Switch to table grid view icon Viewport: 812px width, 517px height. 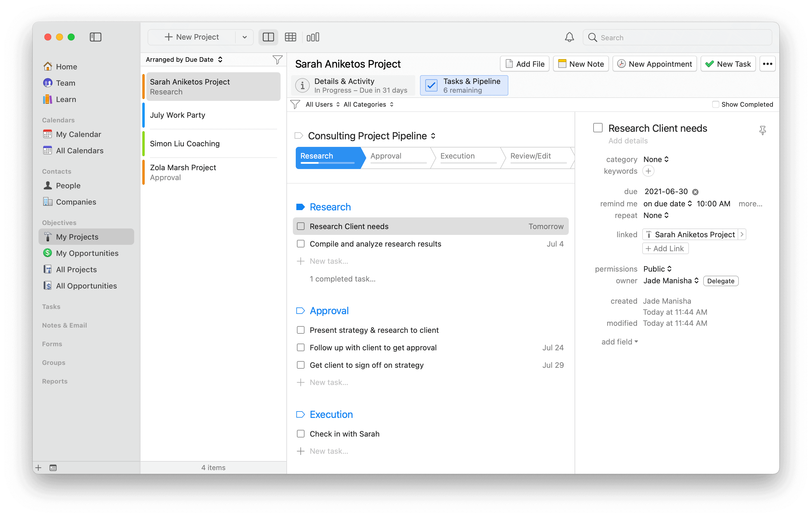[x=290, y=37]
